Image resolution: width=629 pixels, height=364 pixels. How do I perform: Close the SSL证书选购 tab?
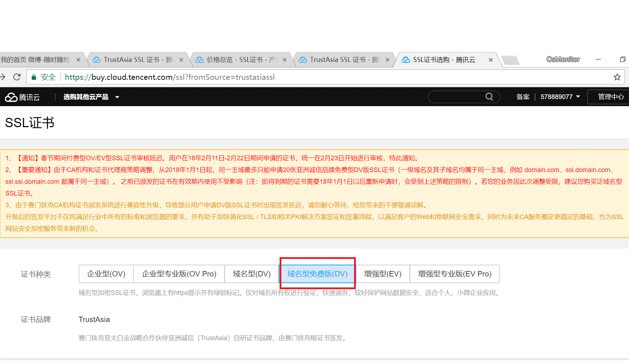click(x=490, y=60)
